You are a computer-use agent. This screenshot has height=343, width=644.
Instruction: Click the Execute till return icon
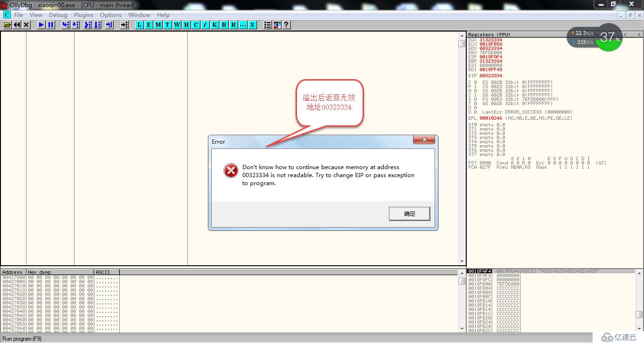pyautogui.click(x=109, y=25)
